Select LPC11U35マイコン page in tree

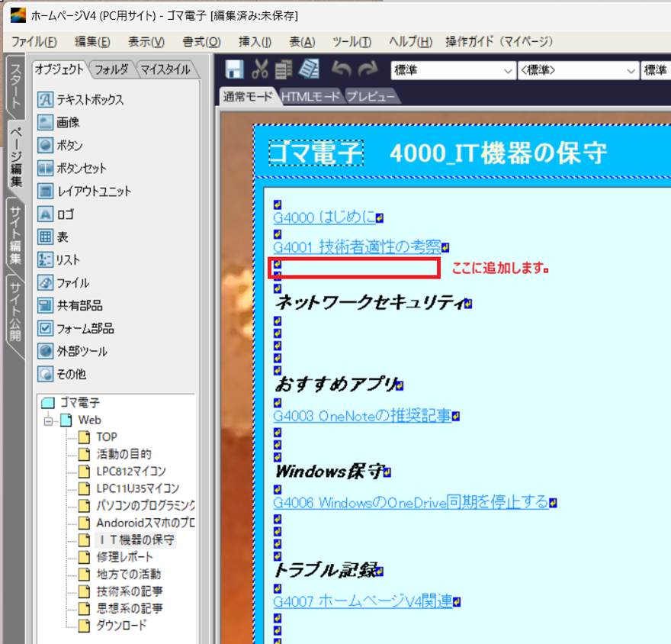tap(138, 488)
